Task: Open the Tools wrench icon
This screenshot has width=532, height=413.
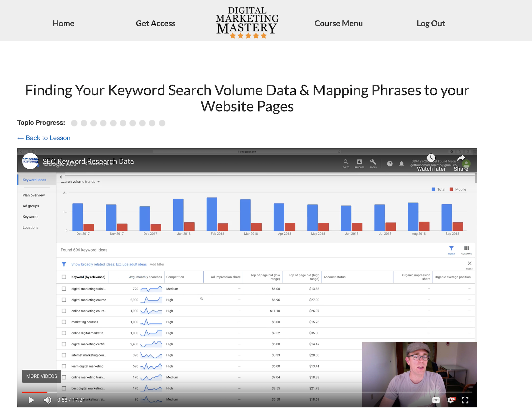Action: coord(373,163)
